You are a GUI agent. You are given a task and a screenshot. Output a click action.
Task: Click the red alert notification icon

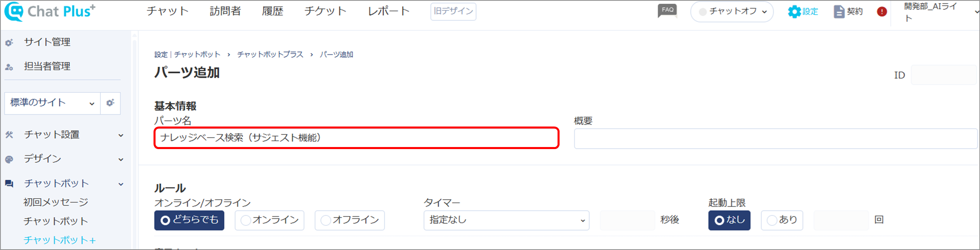click(882, 12)
